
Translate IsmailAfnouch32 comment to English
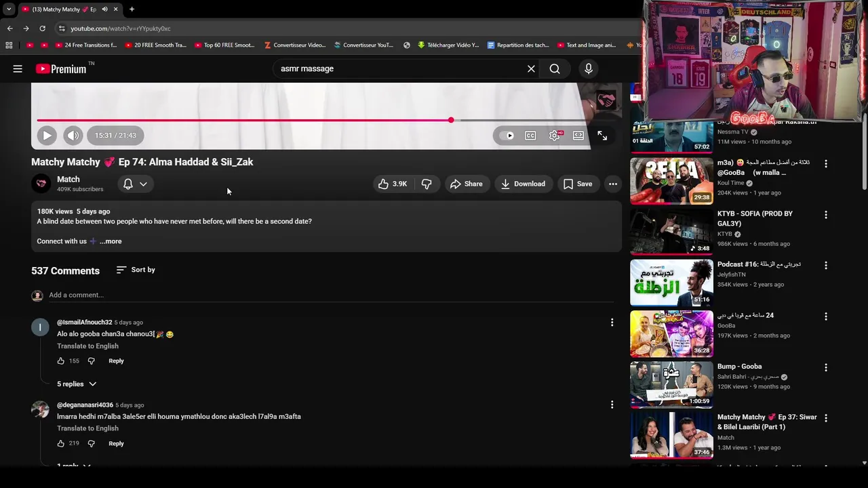pos(87,346)
